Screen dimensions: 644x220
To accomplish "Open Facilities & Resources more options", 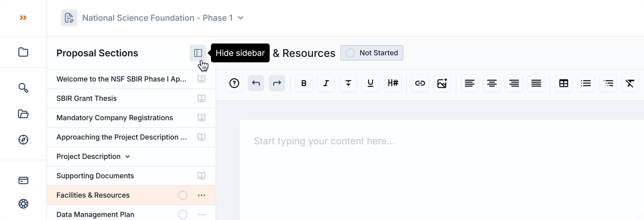I will click(x=202, y=195).
